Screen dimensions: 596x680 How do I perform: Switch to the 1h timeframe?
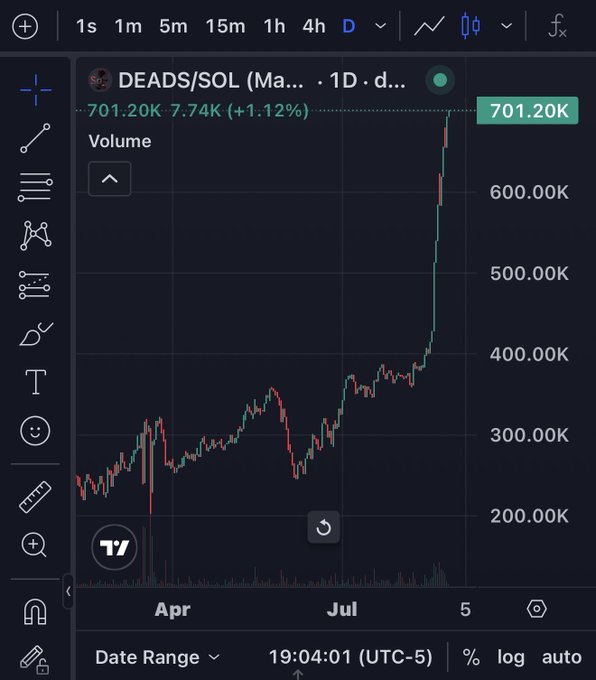pos(275,26)
